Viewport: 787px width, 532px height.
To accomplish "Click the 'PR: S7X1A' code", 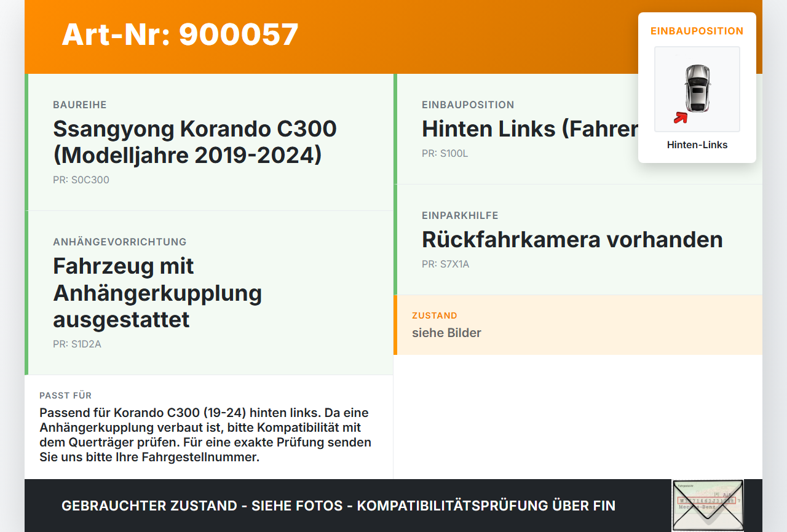I will point(446,264).
